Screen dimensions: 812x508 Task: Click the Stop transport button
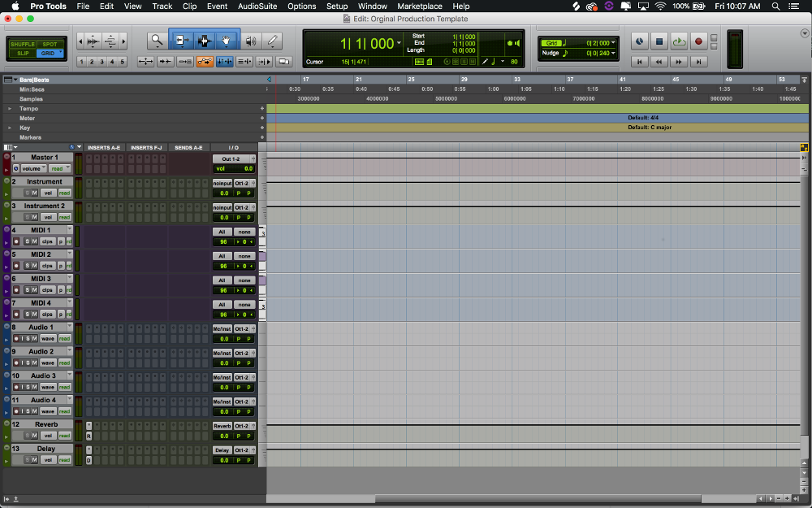(x=659, y=41)
